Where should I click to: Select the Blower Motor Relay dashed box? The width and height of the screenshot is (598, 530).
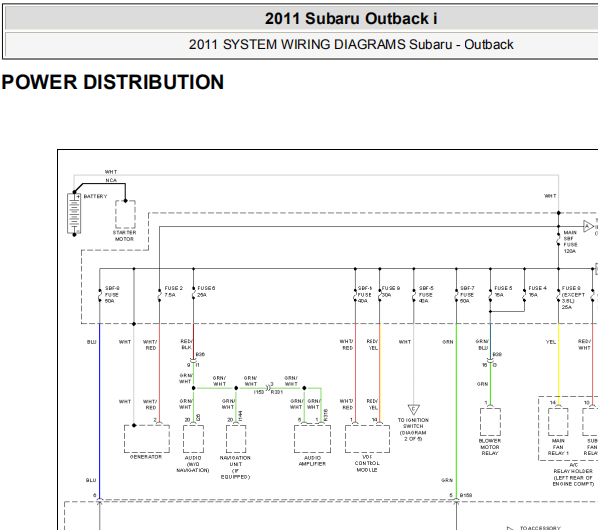pyautogui.click(x=490, y=422)
